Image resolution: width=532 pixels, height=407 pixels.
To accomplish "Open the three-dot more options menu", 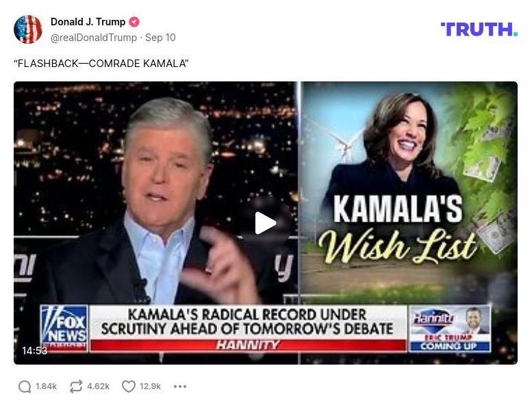I will point(180,386).
